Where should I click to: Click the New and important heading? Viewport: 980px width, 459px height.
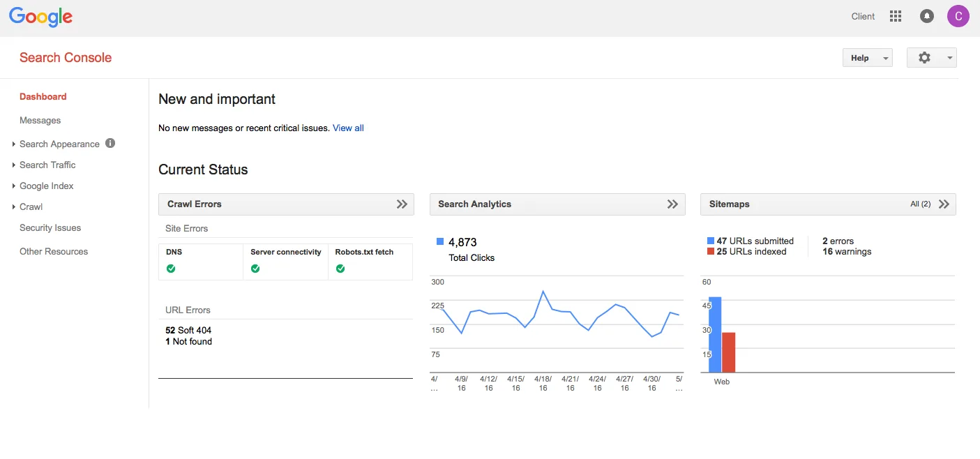(x=217, y=99)
